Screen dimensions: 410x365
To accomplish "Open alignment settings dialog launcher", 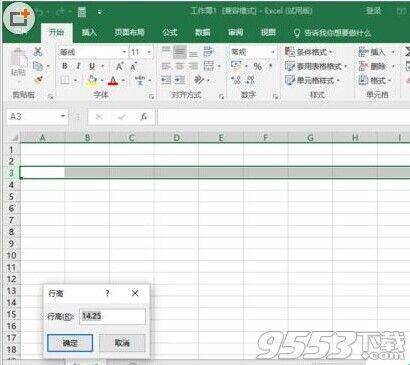I will pyautogui.click(x=221, y=96).
